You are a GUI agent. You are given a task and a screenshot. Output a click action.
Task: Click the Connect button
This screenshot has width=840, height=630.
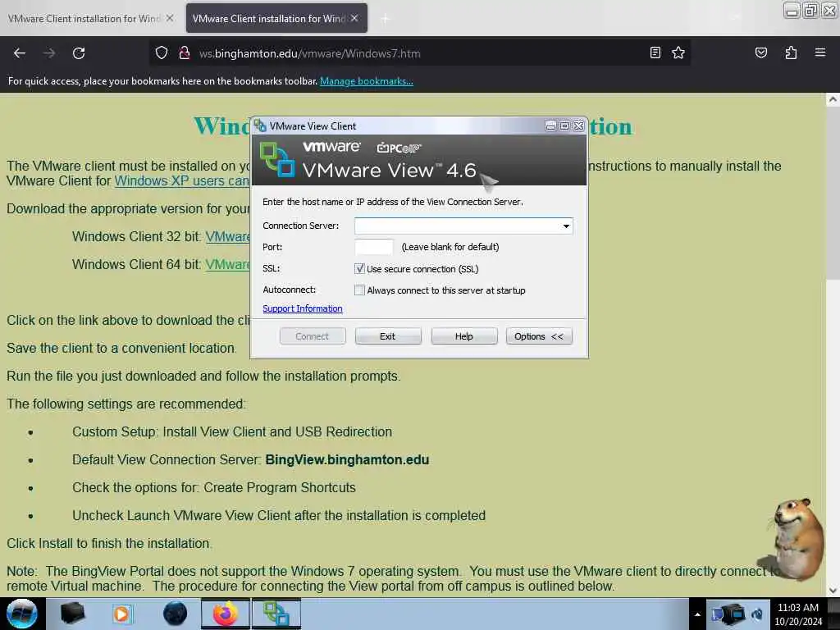tap(313, 336)
